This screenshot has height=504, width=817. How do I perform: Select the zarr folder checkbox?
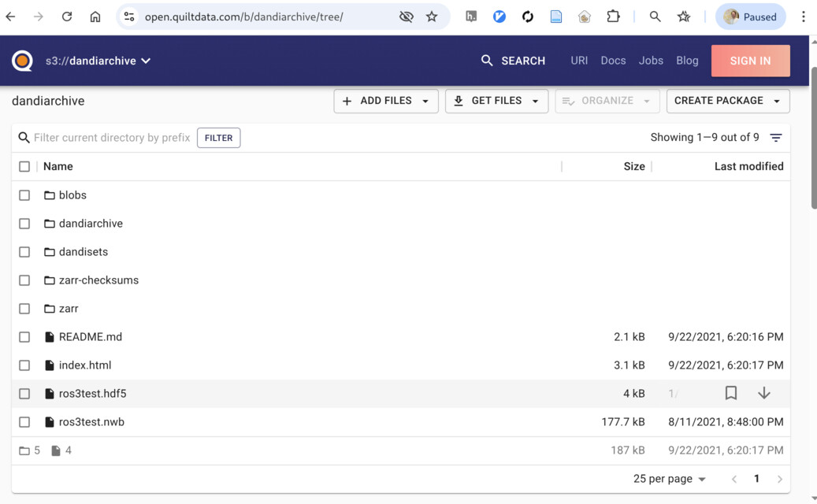tap(24, 309)
